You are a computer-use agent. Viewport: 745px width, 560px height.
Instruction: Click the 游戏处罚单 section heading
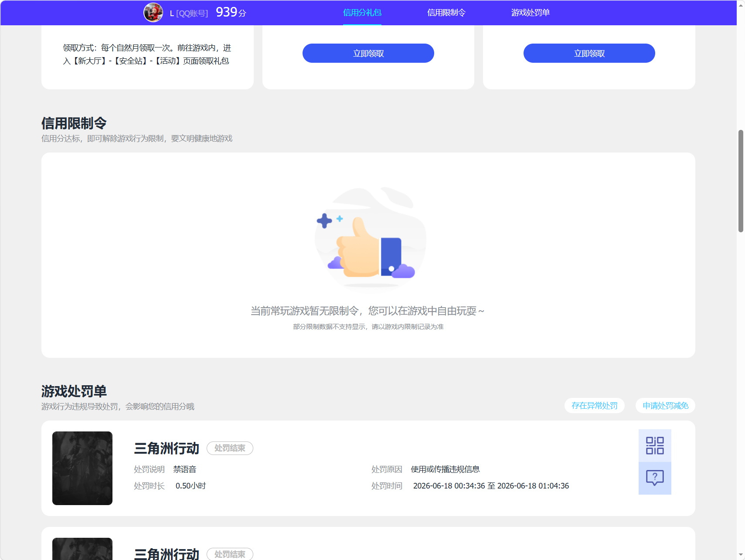pyautogui.click(x=74, y=391)
